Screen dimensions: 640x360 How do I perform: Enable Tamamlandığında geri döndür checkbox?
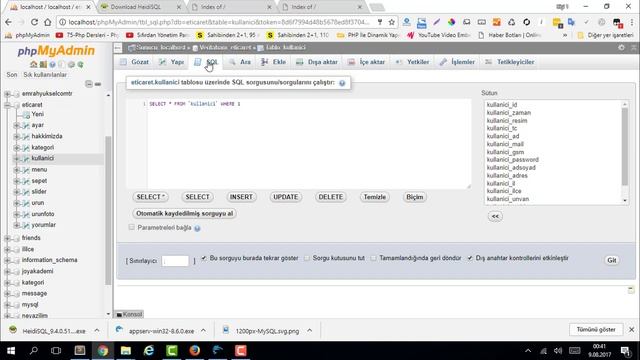373,258
